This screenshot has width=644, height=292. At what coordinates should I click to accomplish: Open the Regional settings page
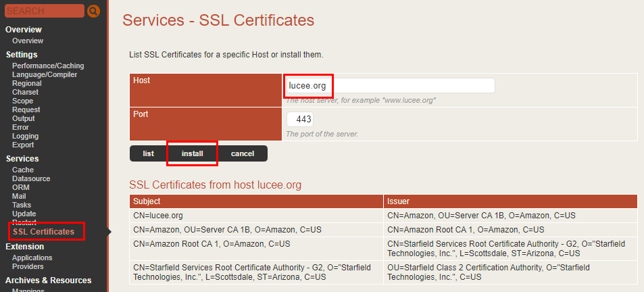pos(27,83)
